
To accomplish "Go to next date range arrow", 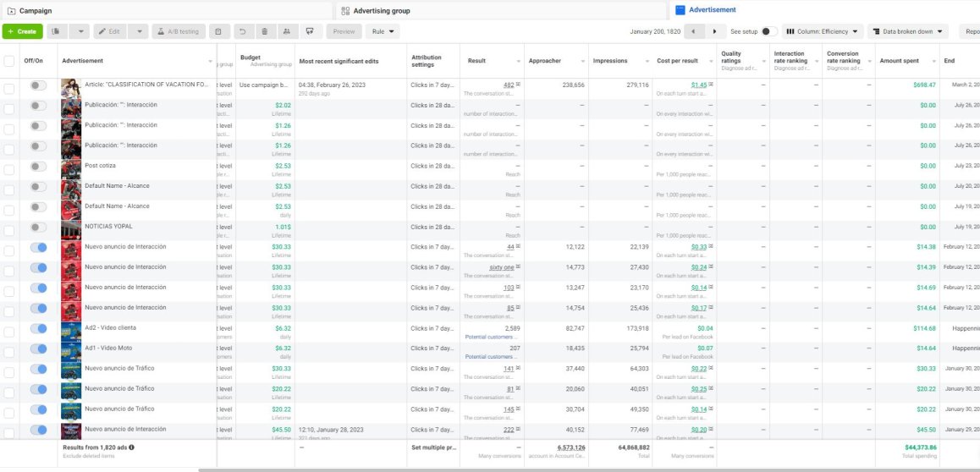I will tap(715, 31).
